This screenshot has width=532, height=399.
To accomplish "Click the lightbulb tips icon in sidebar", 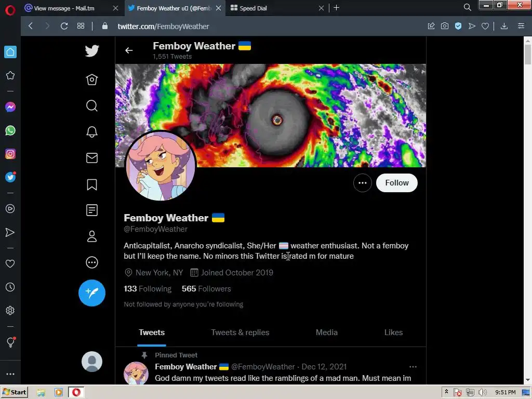I will tap(10, 342).
